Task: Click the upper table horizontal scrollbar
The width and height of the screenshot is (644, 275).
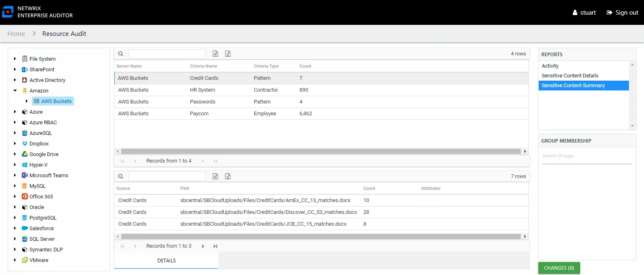Action: 321,151
